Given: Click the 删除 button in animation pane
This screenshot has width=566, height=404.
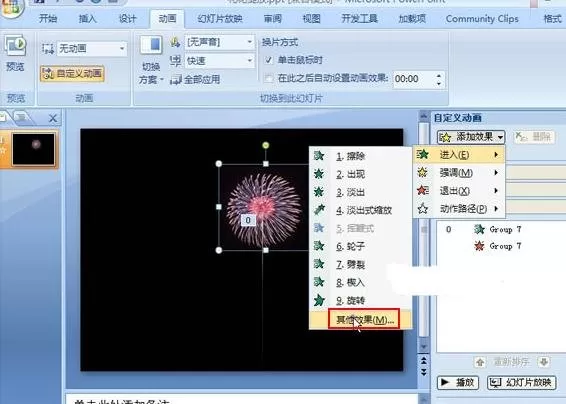Looking at the screenshot, I should [x=534, y=136].
